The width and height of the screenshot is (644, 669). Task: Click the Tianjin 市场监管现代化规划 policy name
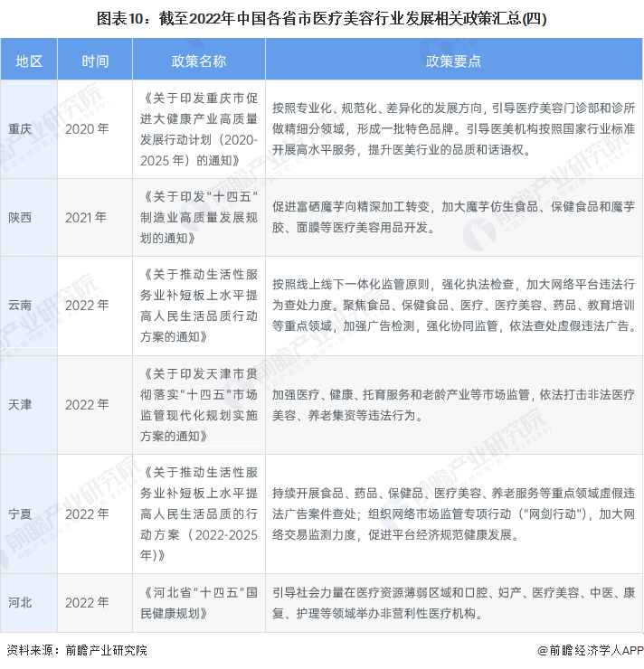(x=199, y=404)
